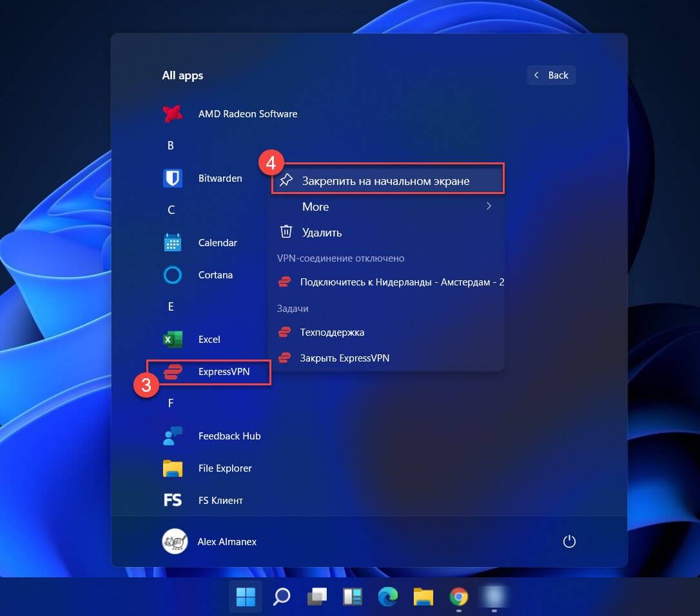Click the All apps heading
Image resolution: width=700 pixels, height=616 pixels.
pyautogui.click(x=182, y=75)
